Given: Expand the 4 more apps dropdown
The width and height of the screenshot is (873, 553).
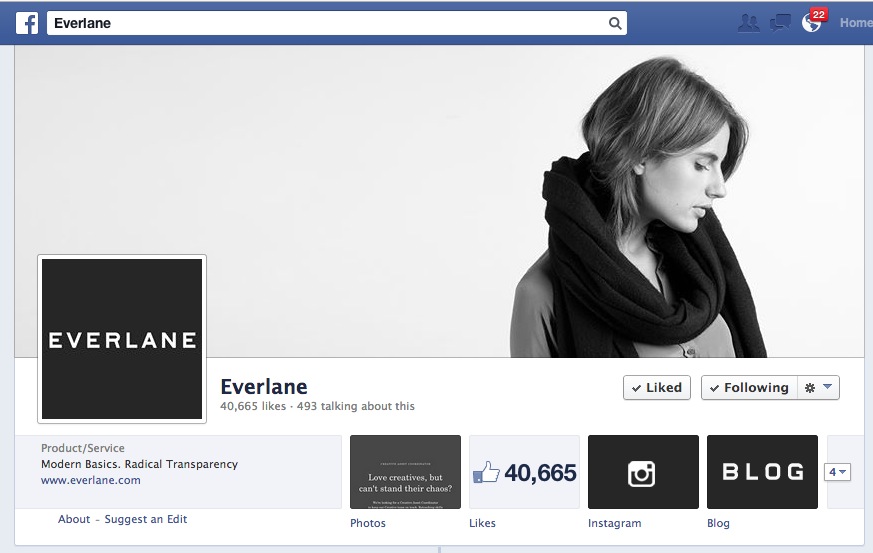Looking at the screenshot, I should point(837,472).
